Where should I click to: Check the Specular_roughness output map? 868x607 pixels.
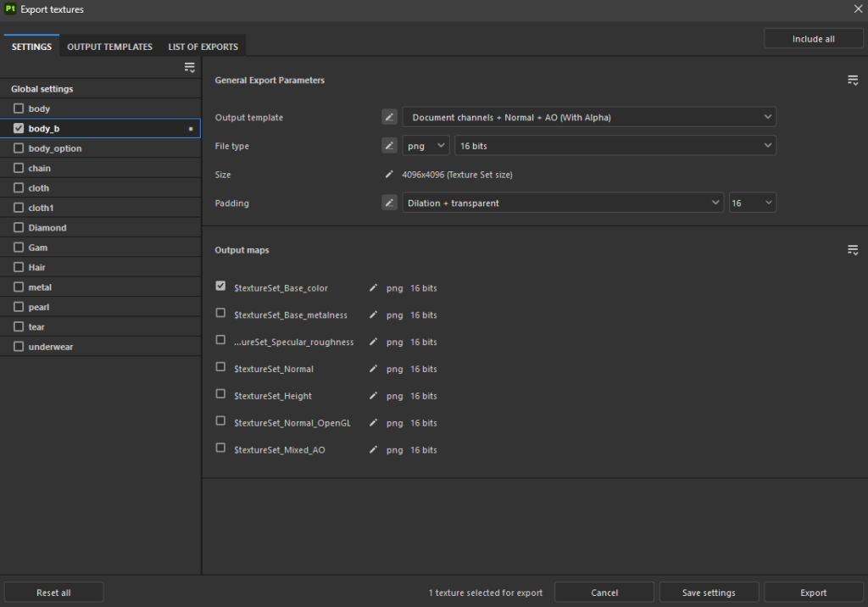click(220, 339)
